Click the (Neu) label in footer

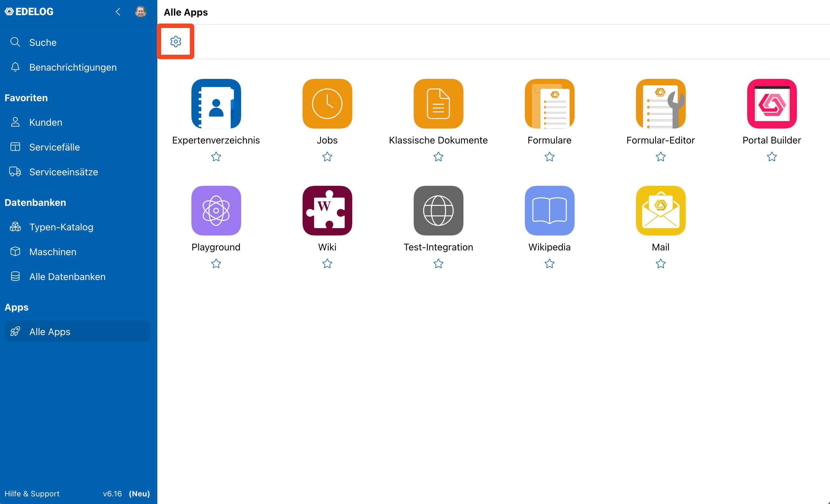coord(140,493)
